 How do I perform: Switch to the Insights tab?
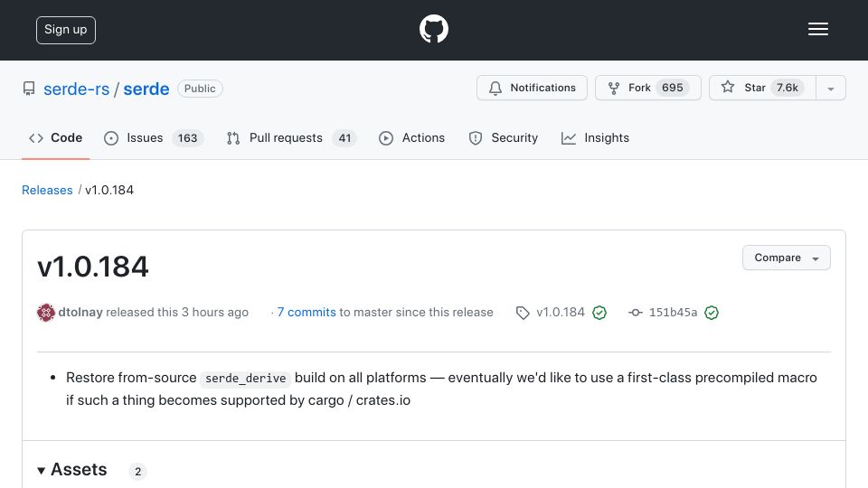(x=595, y=137)
